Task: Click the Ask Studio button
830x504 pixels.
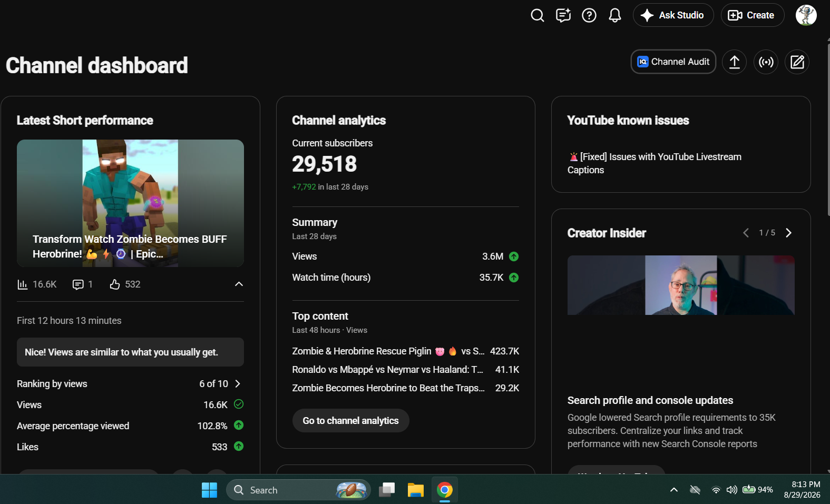Action: click(x=673, y=15)
